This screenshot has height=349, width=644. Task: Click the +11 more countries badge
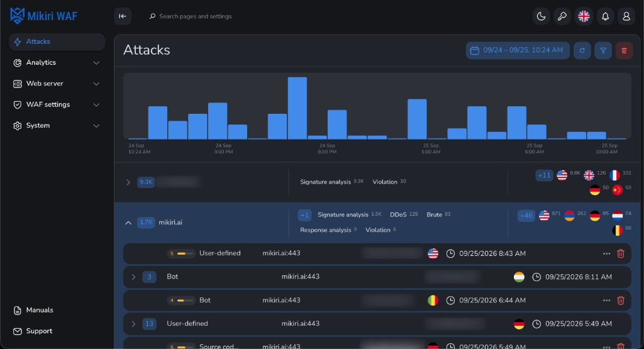click(x=544, y=175)
